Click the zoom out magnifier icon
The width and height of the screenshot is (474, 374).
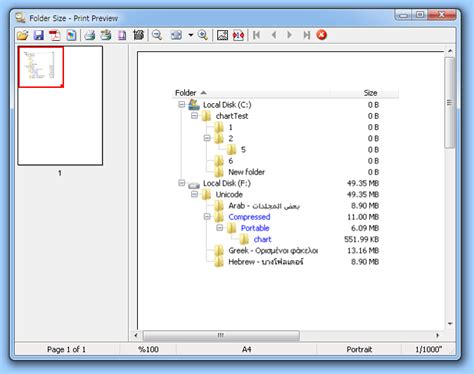point(157,35)
